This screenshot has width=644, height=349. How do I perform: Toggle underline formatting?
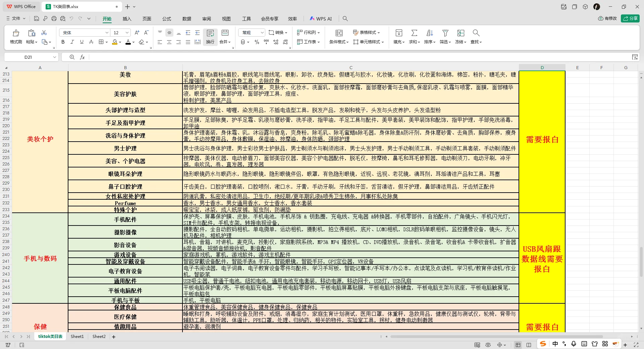[x=82, y=42]
